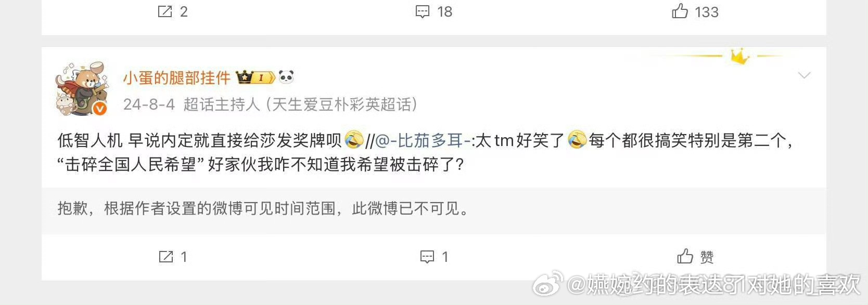Open the @-比茄多耳- mention link
Viewport: 868px width, 305px height.
click(x=423, y=140)
